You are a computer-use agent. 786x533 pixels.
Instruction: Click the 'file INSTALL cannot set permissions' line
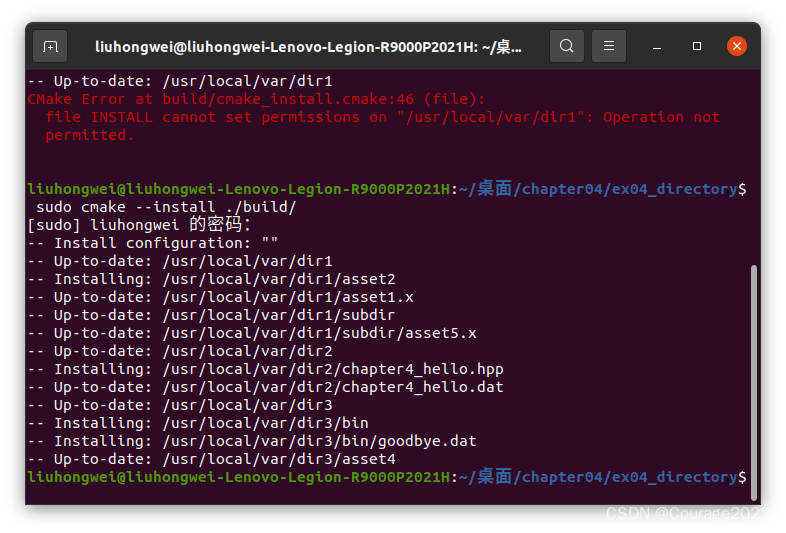[382, 117]
